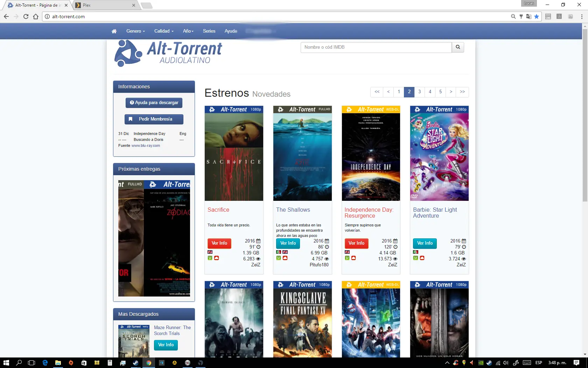Click the red cloud icon under Sacrifice

point(217,258)
